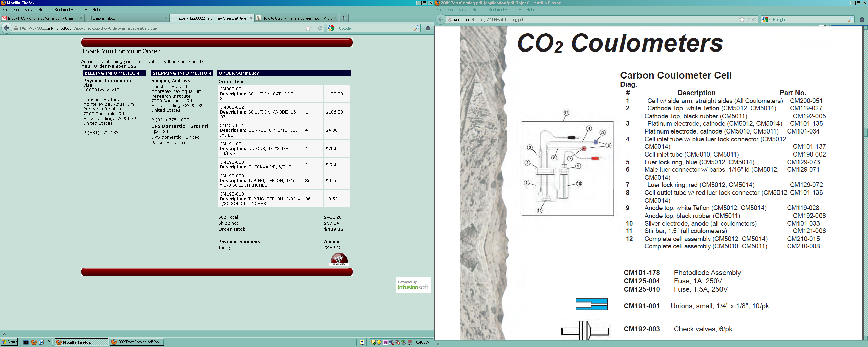Click the search magnifier in left Google box

(417, 28)
